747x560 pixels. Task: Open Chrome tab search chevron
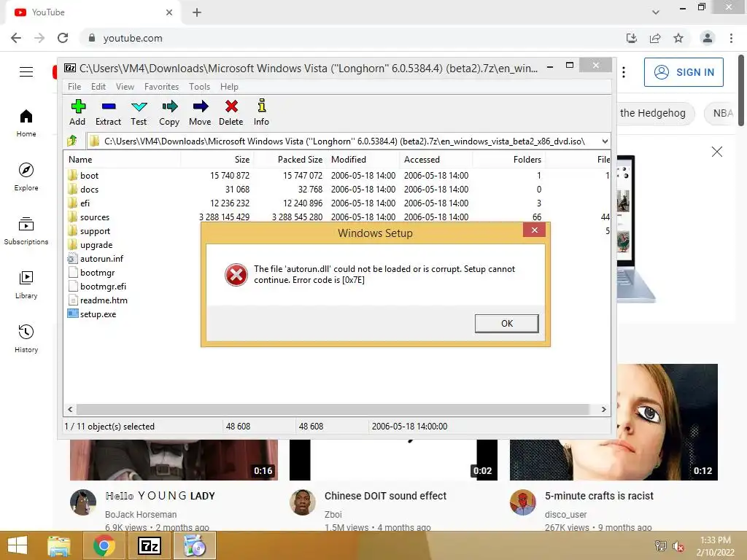pos(656,12)
